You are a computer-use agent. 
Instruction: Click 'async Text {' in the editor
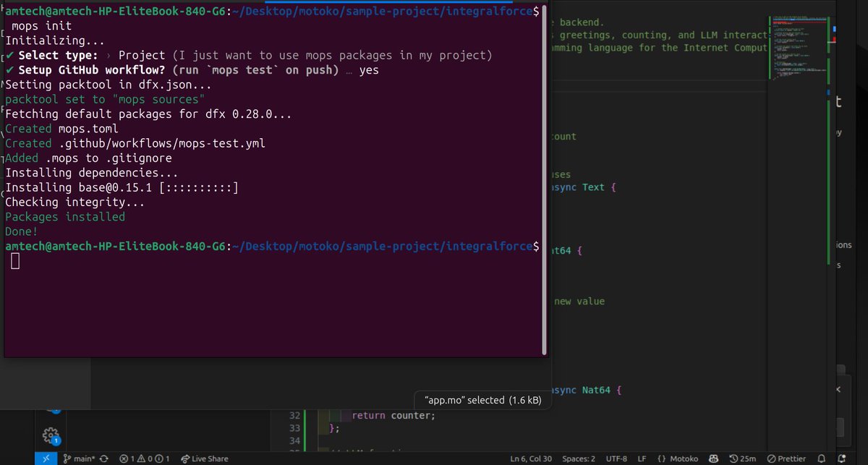(x=583, y=187)
